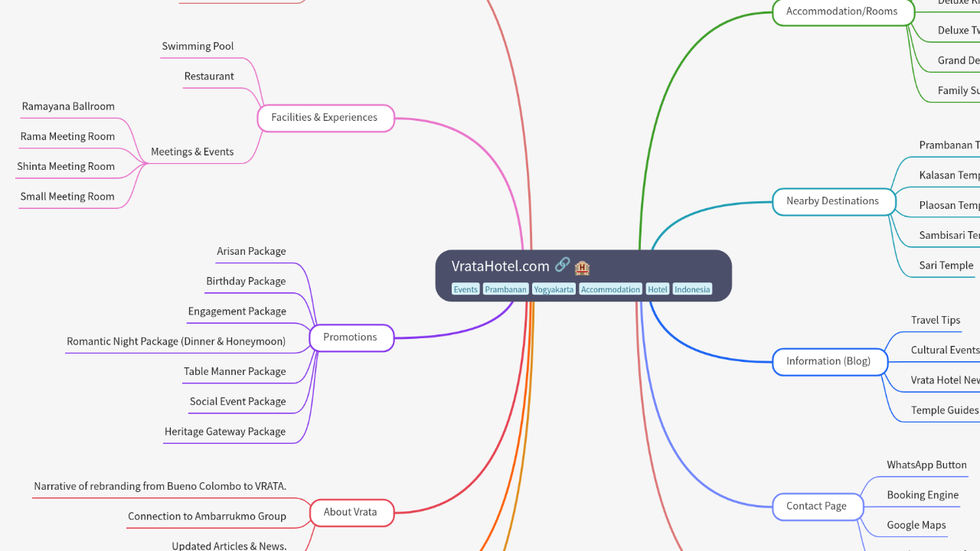Click the Kalasan Temple item
The image size is (980, 551).
(x=949, y=174)
